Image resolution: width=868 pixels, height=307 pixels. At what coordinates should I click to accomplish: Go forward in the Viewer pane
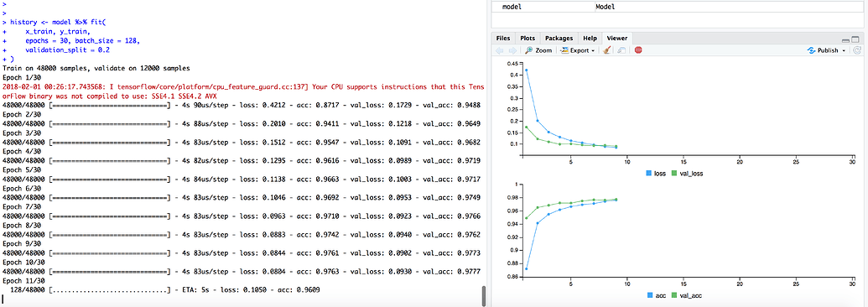coord(512,50)
